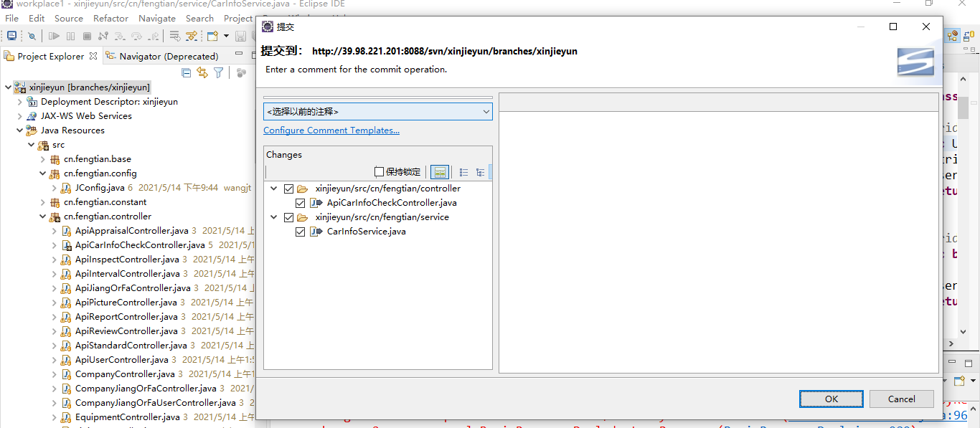
Task: Click OK to commit changes
Action: coord(831,399)
